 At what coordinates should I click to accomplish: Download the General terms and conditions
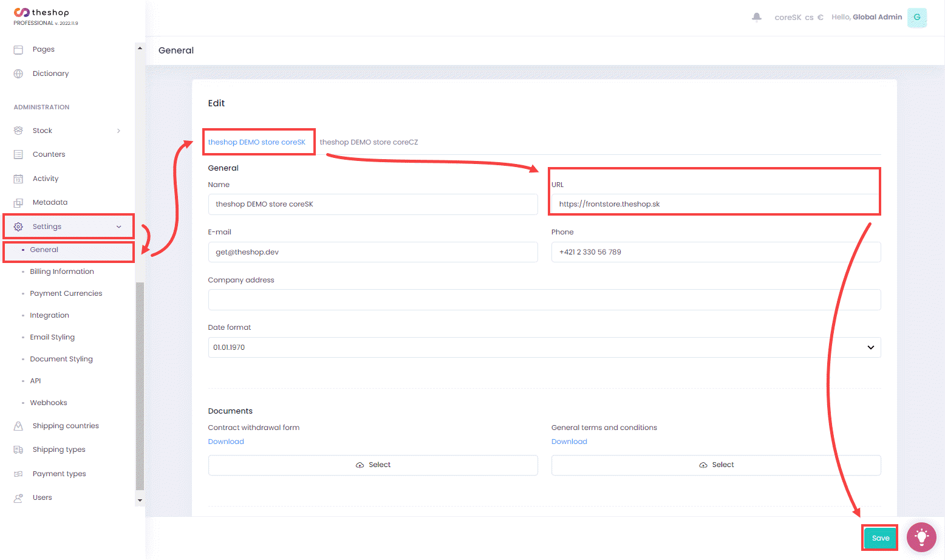point(569,442)
